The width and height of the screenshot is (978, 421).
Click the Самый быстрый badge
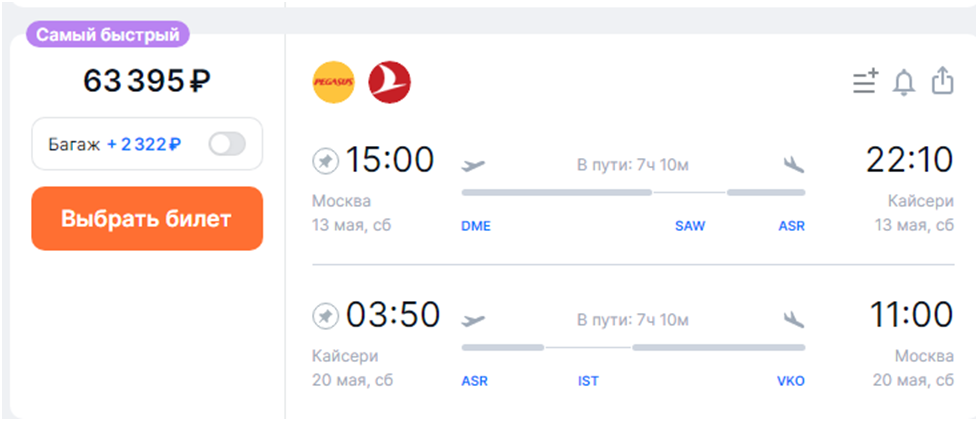coord(107,34)
